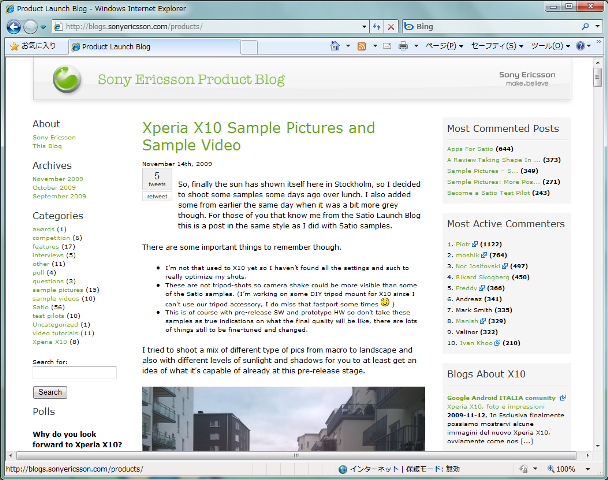The height and width of the screenshot is (480, 608).
Task: Open the sample pictures category link
Action: click(58, 290)
